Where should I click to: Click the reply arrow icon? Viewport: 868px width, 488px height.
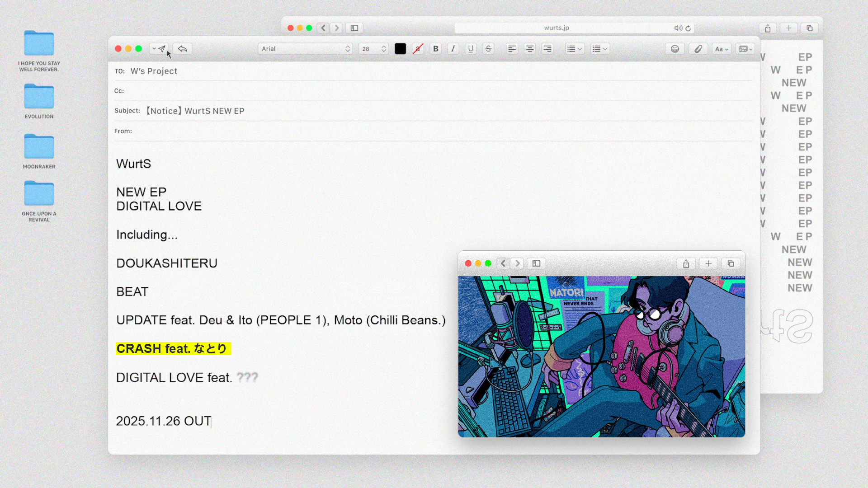183,49
